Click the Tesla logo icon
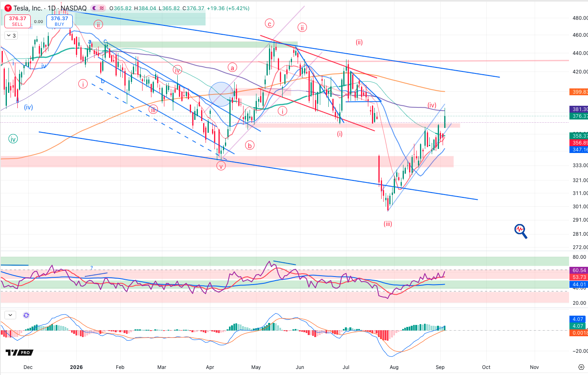 tap(8, 8)
